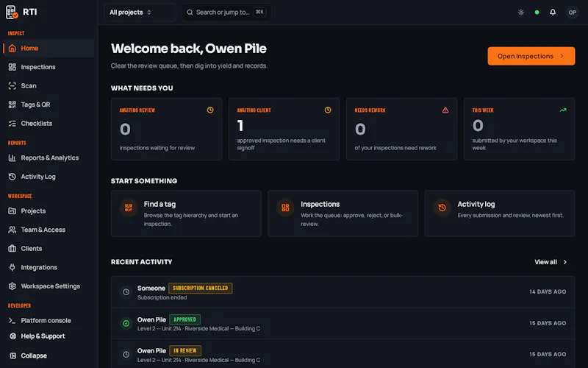Open the Activity Log history icon in sidebar

12,177
